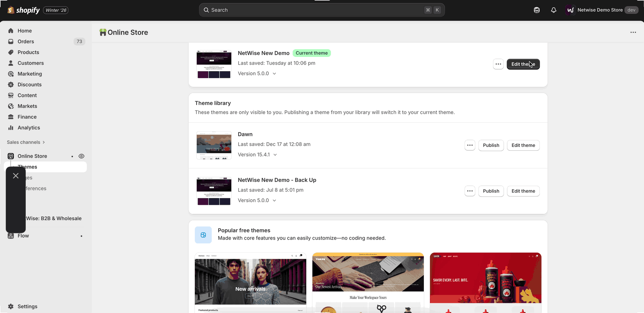Screen dimensions: 644x313
Task: Click the Products tag icon
Action: [11, 52]
